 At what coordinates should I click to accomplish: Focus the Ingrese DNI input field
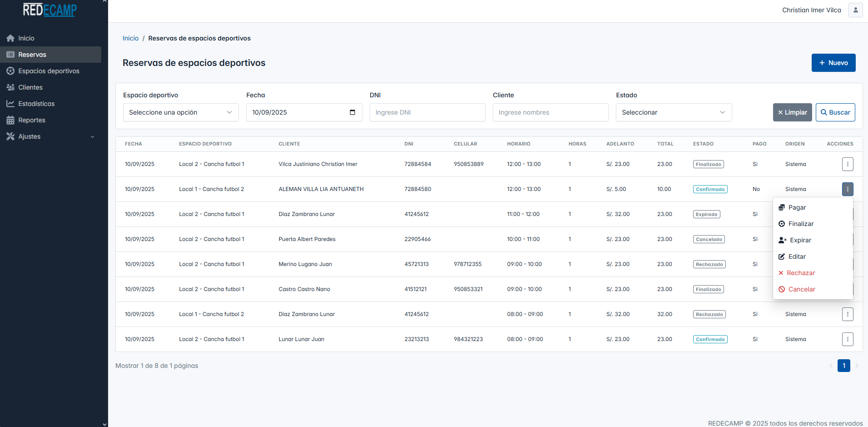tap(427, 112)
